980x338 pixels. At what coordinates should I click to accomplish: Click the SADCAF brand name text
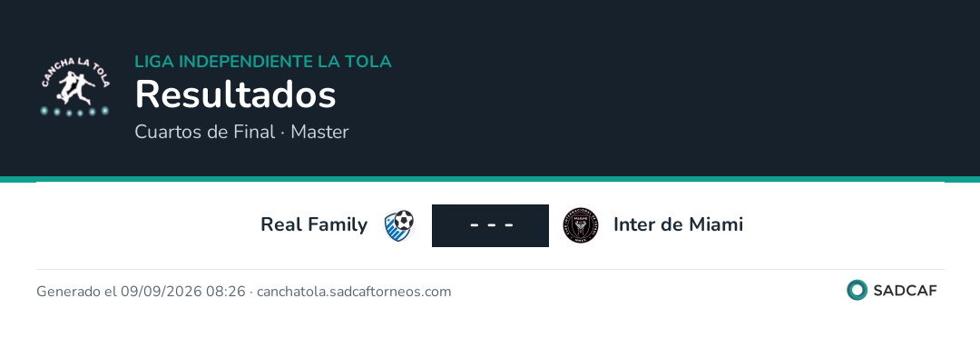905,291
